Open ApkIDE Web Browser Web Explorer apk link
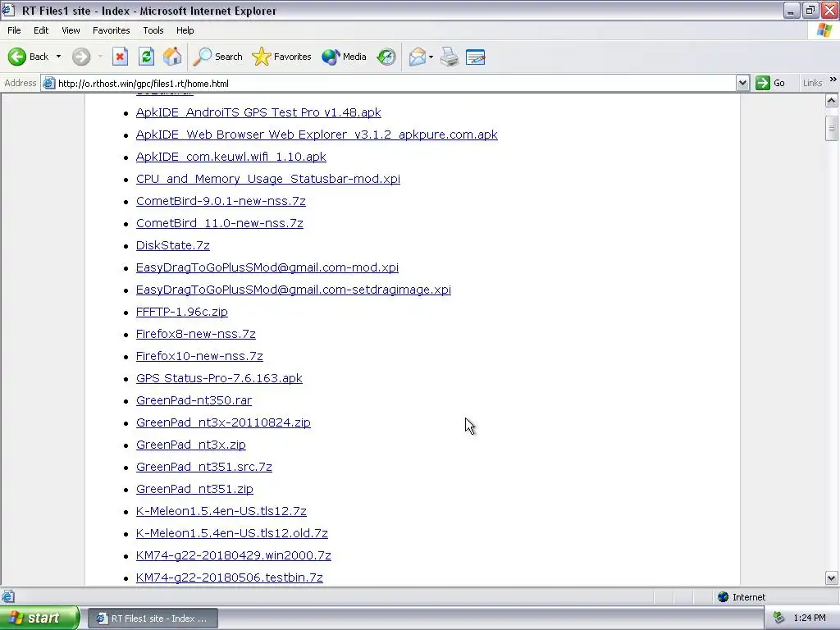The height and width of the screenshot is (630, 840). pyautogui.click(x=317, y=135)
